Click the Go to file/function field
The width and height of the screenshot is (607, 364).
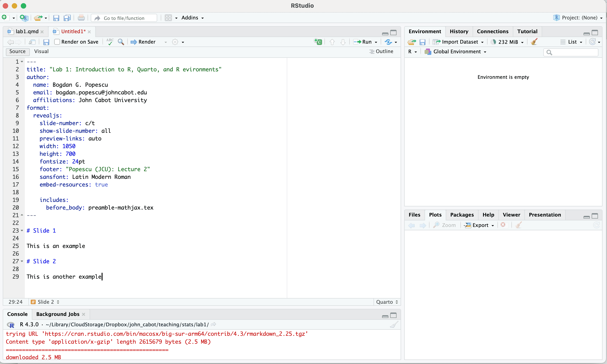124,18
